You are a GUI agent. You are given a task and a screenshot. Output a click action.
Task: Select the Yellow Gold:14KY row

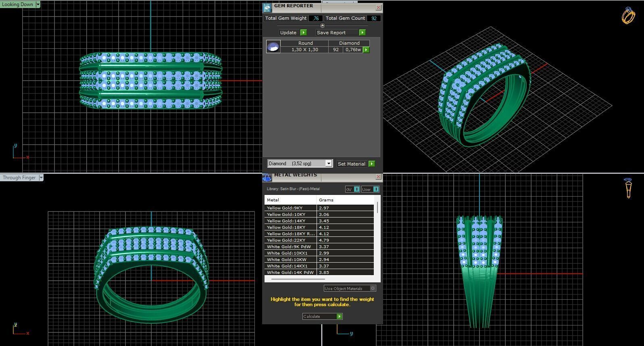319,221
